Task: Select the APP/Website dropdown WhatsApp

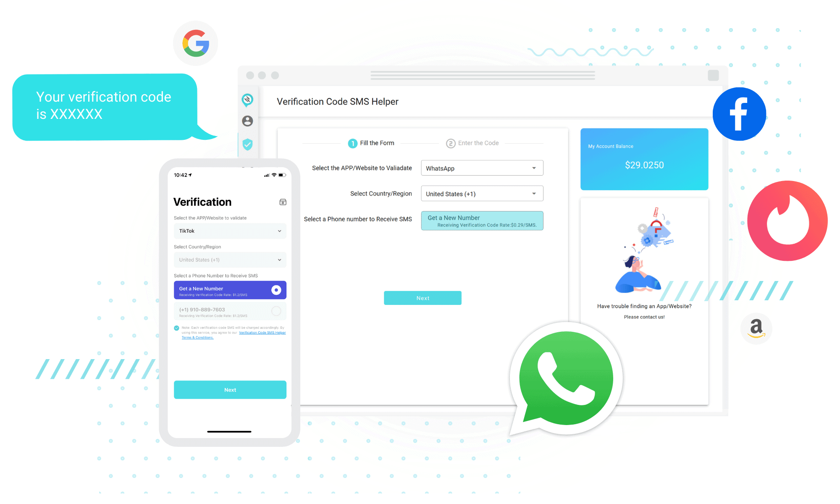Action: point(480,168)
